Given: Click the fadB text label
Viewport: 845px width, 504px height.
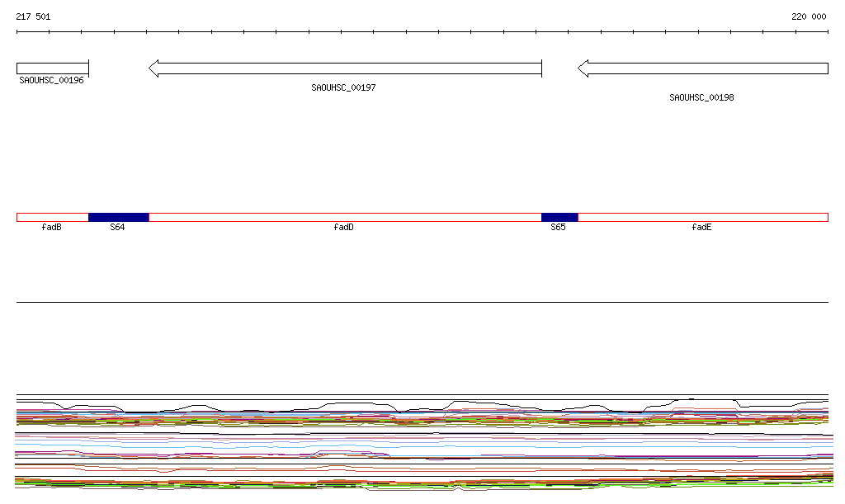Looking at the screenshot, I should tap(51, 228).
